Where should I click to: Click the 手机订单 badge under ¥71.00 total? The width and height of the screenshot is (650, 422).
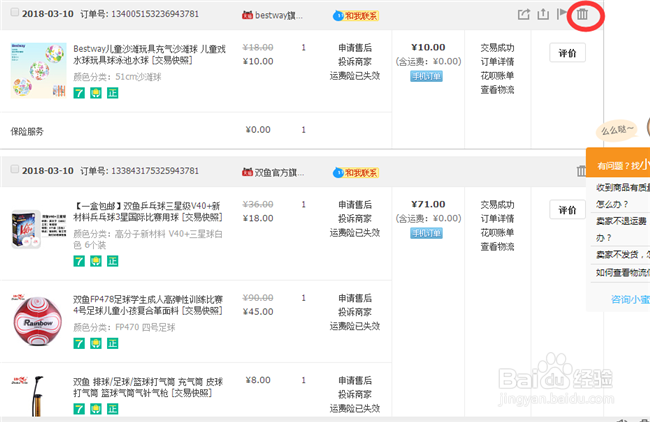[427, 233]
